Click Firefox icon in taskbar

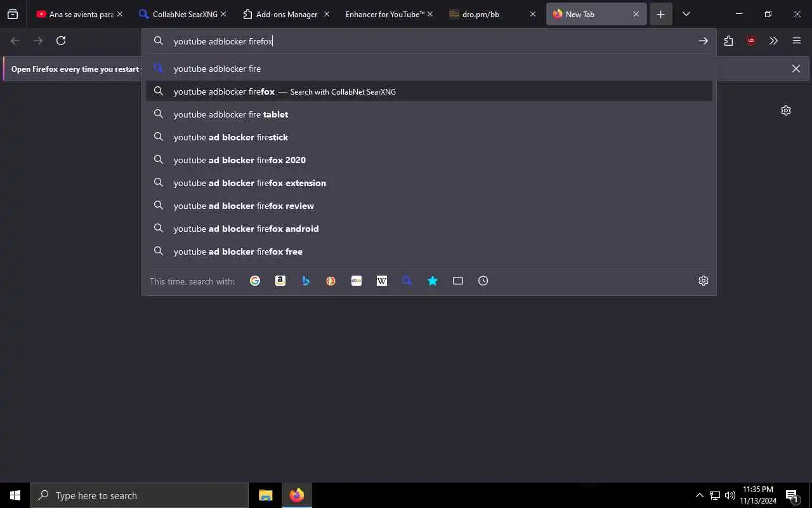tap(297, 495)
